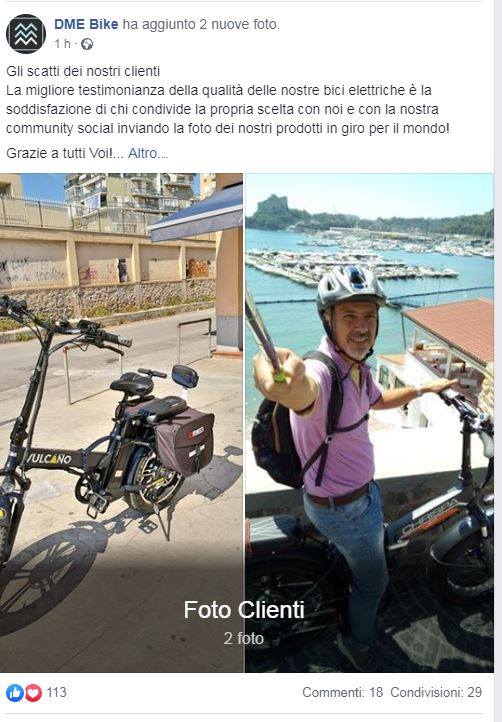This screenshot has width=502, height=722.
Task: Click the red Love heart reaction icon
Action: [x=33, y=693]
